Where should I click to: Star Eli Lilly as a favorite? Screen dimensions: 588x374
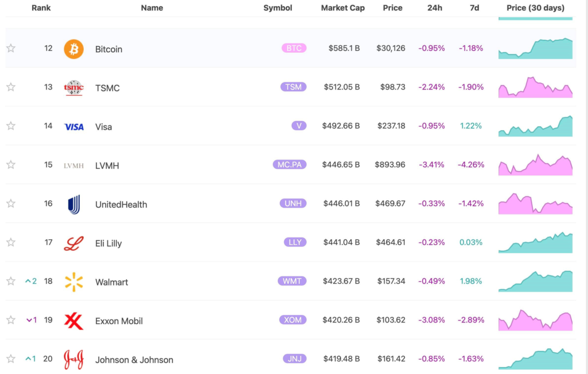[11, 242]
